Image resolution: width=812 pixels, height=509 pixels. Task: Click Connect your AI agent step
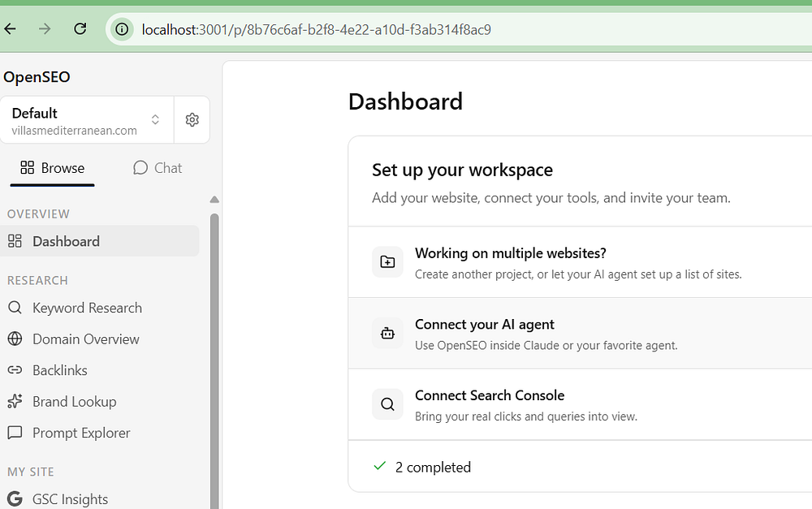[x=580, y=334]
